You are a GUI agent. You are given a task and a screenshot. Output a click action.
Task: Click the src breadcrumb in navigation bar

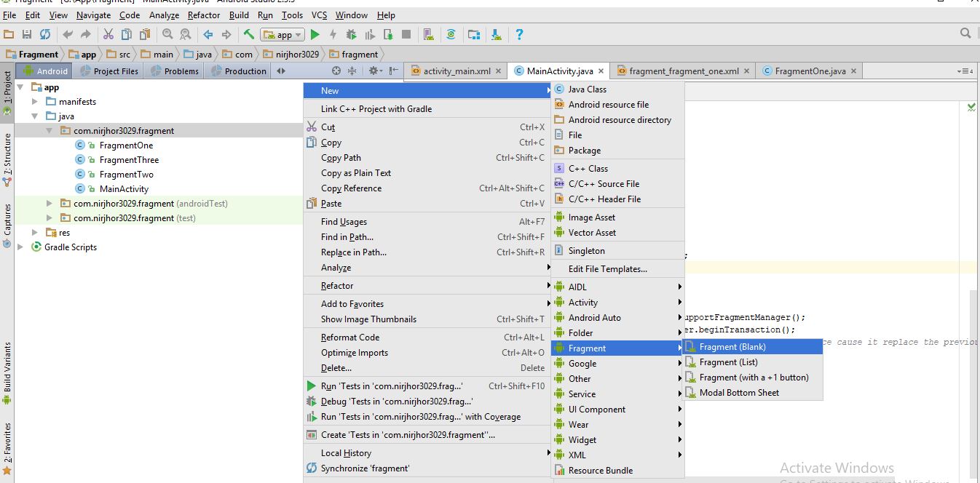119,55
